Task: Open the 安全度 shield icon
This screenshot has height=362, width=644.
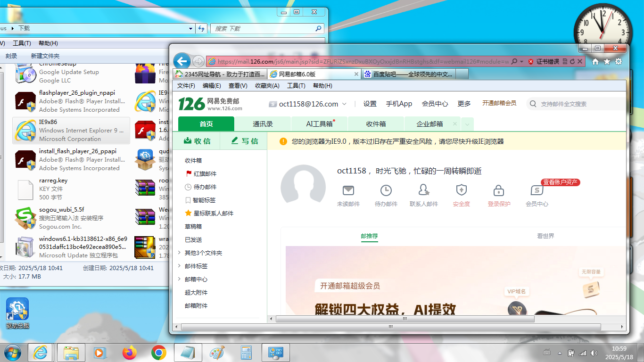Action: pyautogui.click(x=462, y=190)
